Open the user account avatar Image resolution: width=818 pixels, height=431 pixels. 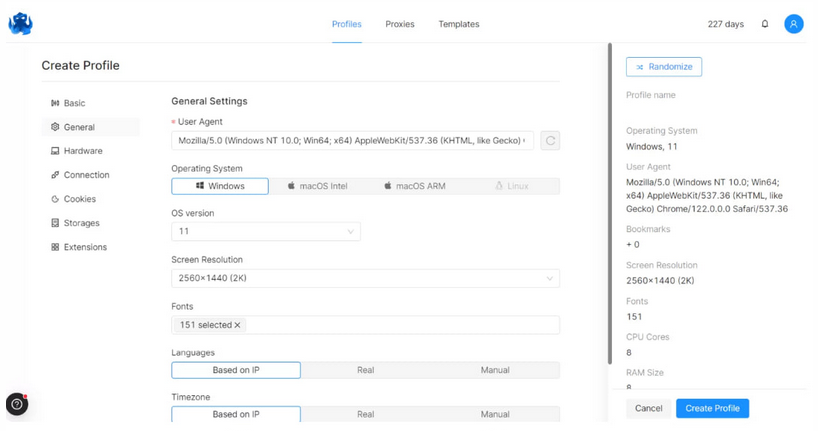[x=793, y=24]
